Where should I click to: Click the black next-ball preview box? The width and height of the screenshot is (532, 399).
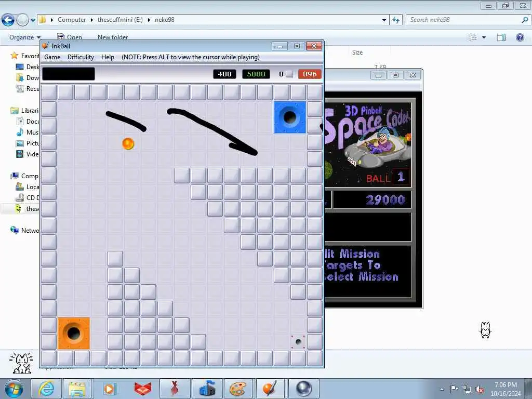tap(69, 74)
